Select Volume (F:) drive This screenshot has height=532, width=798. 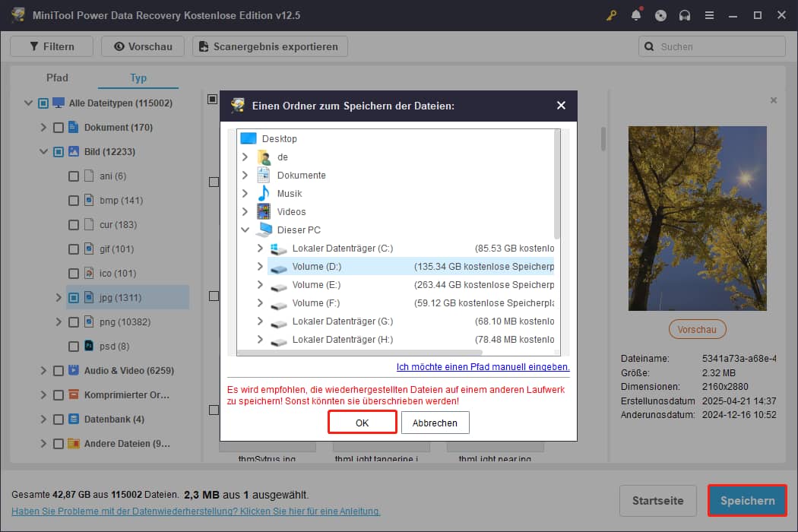click(x=315, y=303)
